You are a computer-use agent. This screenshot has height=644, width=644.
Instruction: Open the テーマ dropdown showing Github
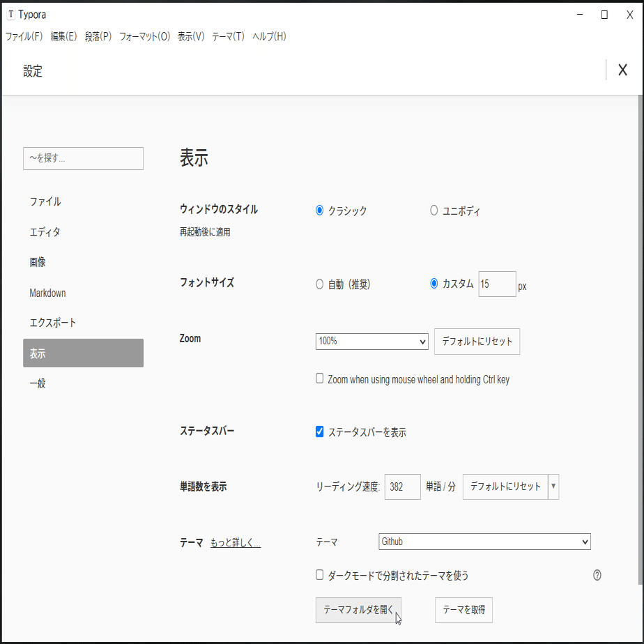click(x=484, y=542)
